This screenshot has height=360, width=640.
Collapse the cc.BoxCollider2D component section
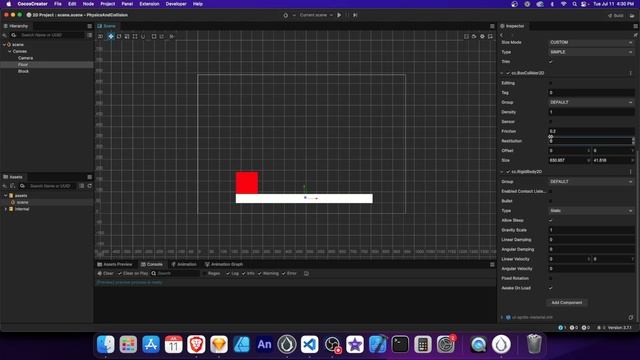pos(502,73)
